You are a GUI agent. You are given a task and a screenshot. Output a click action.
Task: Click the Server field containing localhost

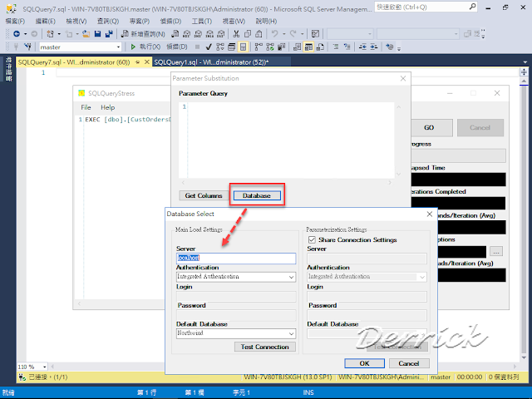point(236,258)
